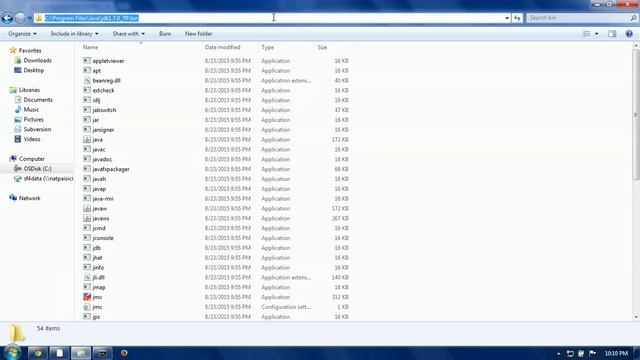Viewport: 640px width, 360px height.
Task: Change the view with the view icon
Action: coord(587,34)
